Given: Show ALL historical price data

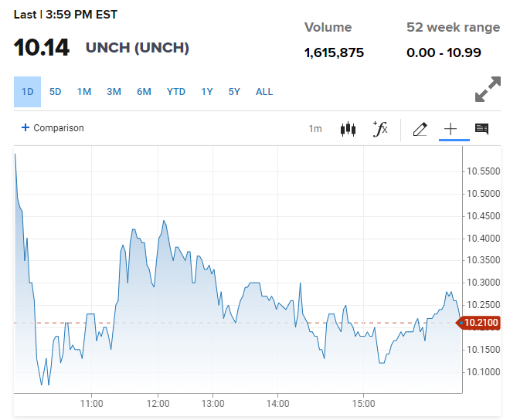Looking at the screenshot, I should point(264,92).
